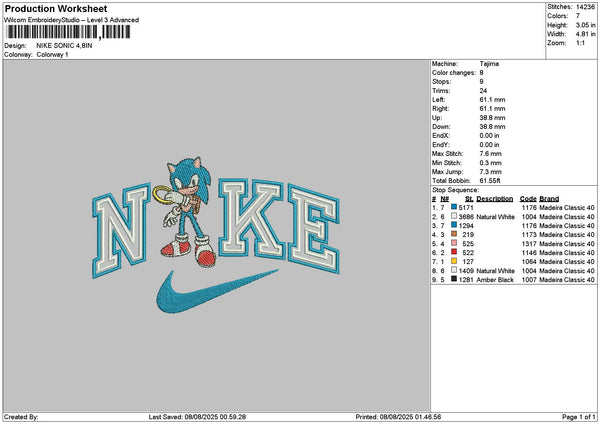
Task: Click the 'Right:' measurement label
Action: [x=440, y=109]
